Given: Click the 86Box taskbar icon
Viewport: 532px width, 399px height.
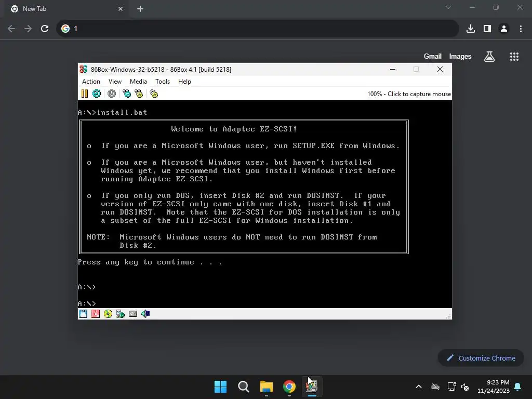Looking at the screenshot, I should 312,387.
